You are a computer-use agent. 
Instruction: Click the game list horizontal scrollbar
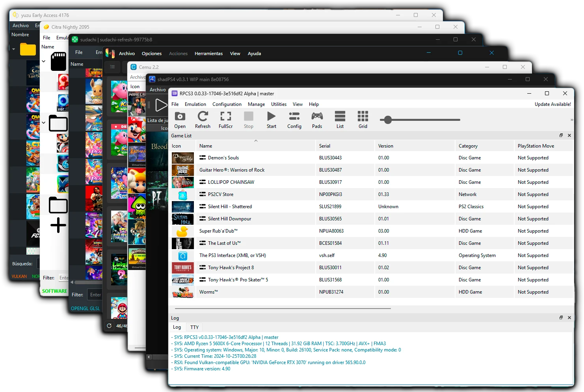(x=283, y=309)
